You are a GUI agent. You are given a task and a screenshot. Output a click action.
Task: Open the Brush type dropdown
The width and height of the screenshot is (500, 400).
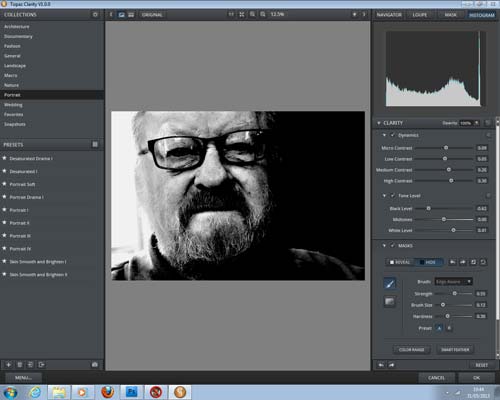click(x=453, y=282)
